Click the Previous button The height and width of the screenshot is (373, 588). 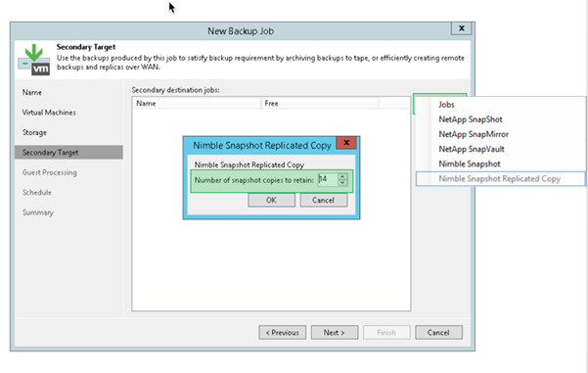tap(282, 333)
